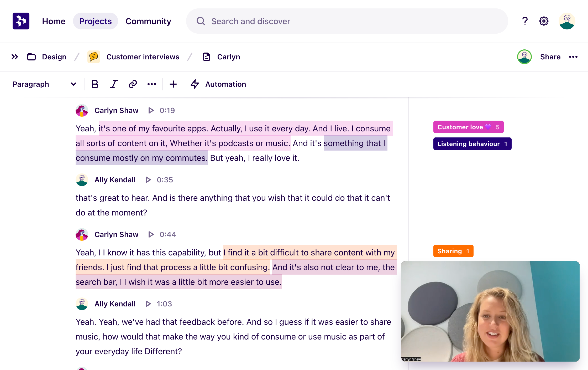Screen dimensions: 588x370
Task: Open the Paragraph style dropdown
Action: coord(44,84)
